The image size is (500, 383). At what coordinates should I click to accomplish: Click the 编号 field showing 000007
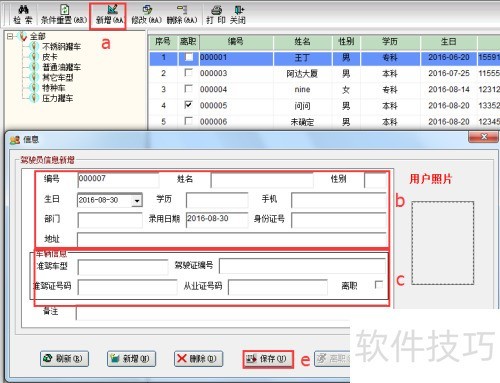[x=118, y=179]
